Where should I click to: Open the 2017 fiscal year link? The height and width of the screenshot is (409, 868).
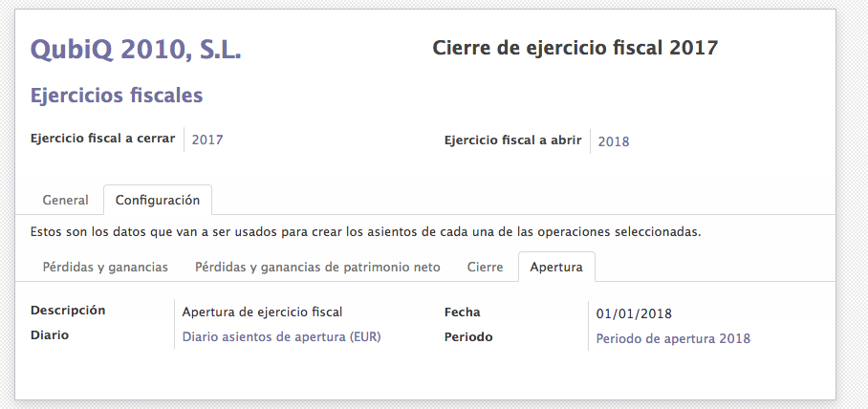(207, 140)
